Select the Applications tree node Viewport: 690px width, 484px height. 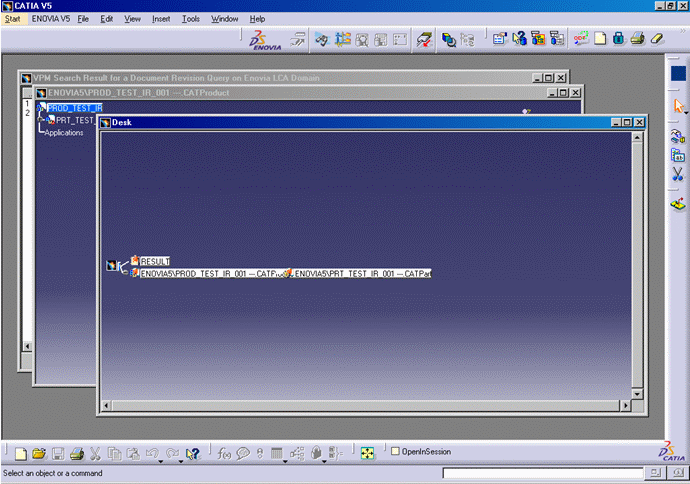[64, 132]
